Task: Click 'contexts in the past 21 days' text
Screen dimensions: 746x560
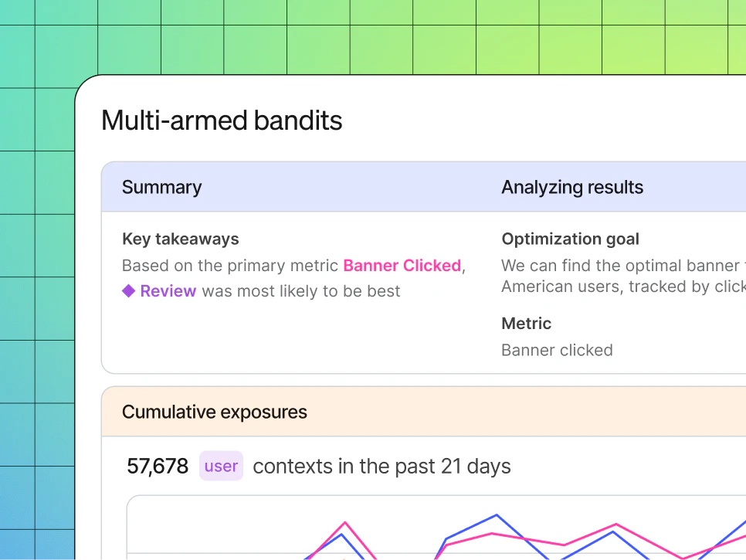Action: pyautogui.click(x=381, y=467)
